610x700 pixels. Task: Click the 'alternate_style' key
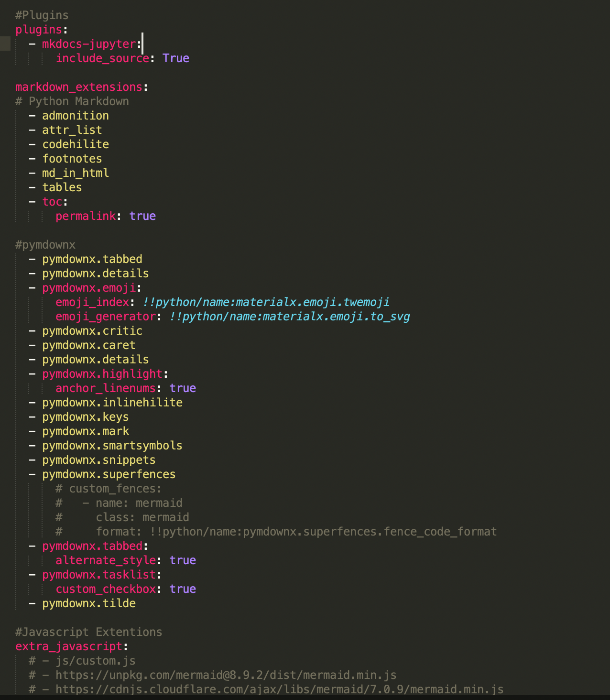106,560
